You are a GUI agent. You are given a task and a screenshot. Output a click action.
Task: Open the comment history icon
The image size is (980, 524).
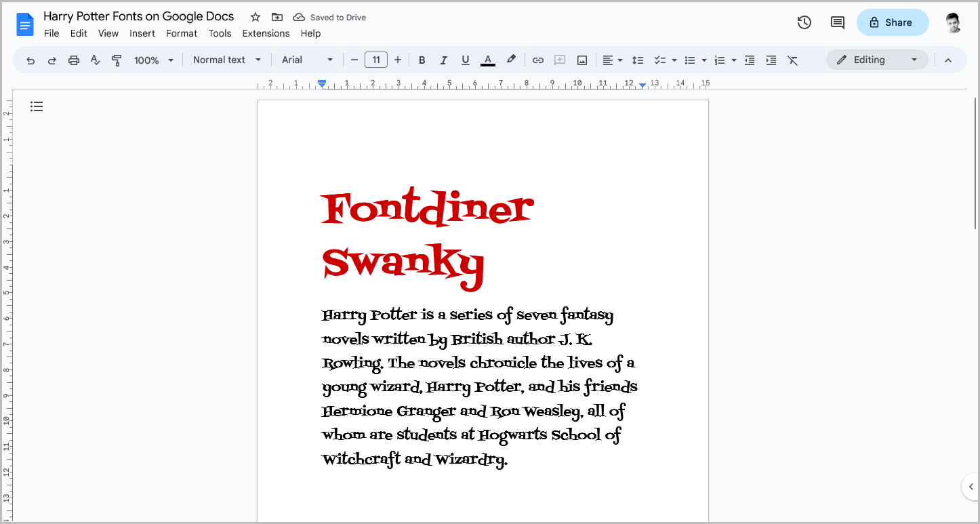point(837,22)
